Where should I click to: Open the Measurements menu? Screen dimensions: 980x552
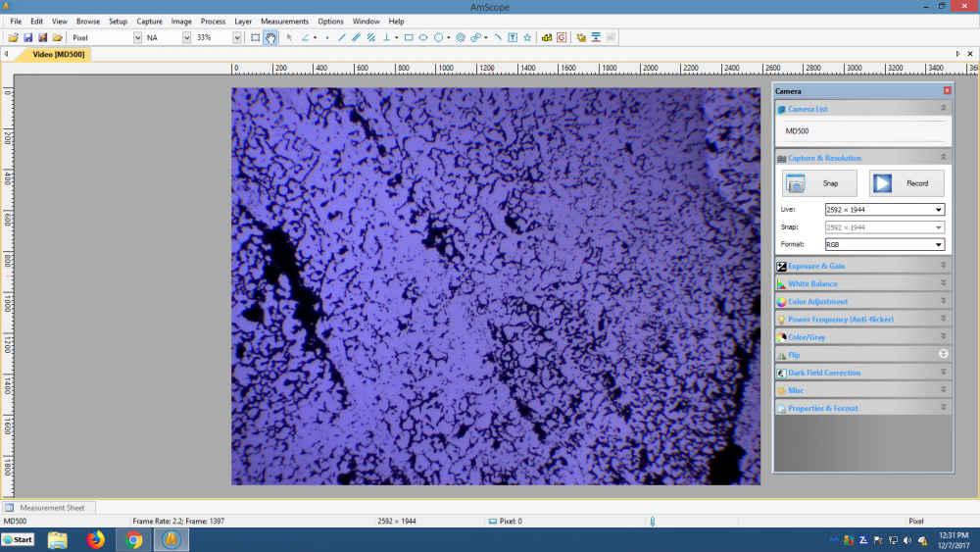point(284,21)
